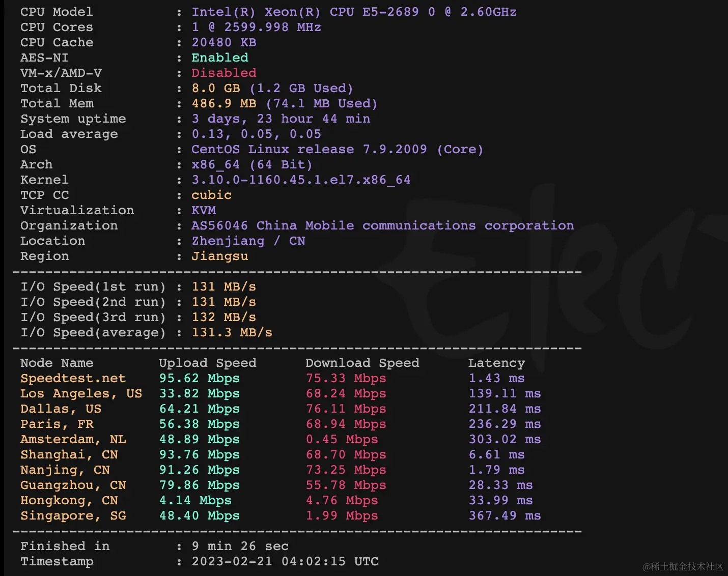Click Shanghai download speed 68.70 Mbps

(x=346, y=454)
